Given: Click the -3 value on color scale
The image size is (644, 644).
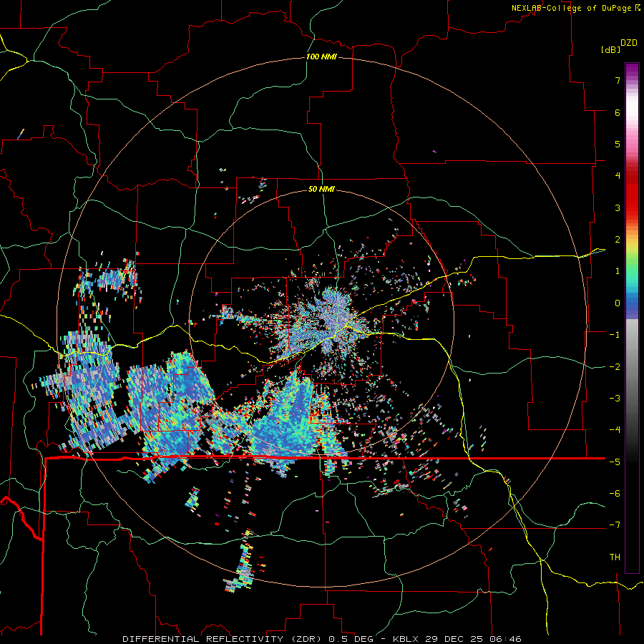Looking at the screenshot, I should pos(615,399).
